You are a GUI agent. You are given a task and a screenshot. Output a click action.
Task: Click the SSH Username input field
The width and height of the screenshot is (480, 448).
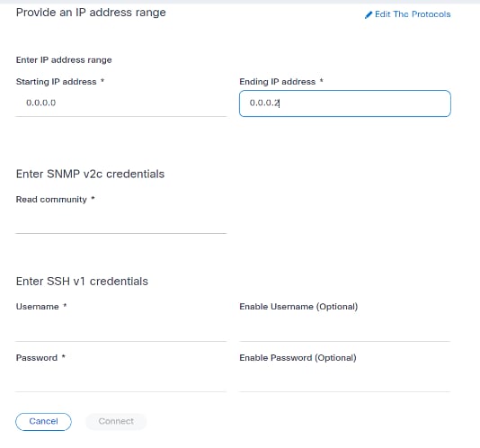(x=121, y=328)
